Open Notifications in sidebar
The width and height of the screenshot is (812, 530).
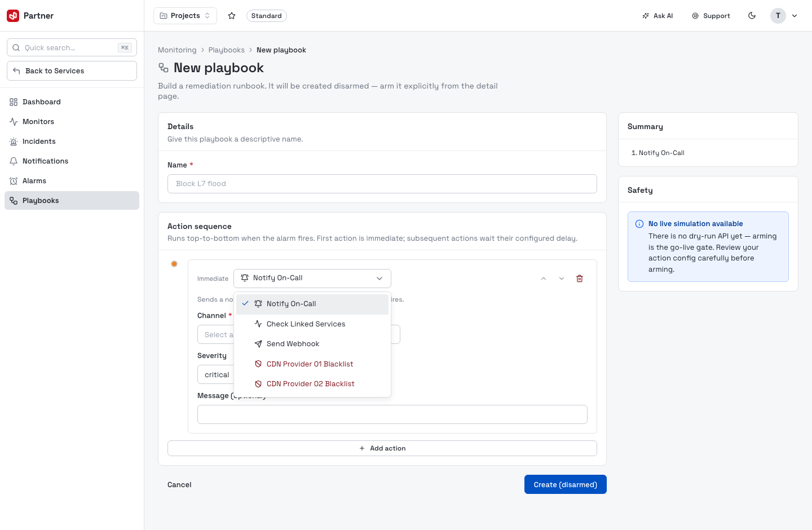(72, 161)
